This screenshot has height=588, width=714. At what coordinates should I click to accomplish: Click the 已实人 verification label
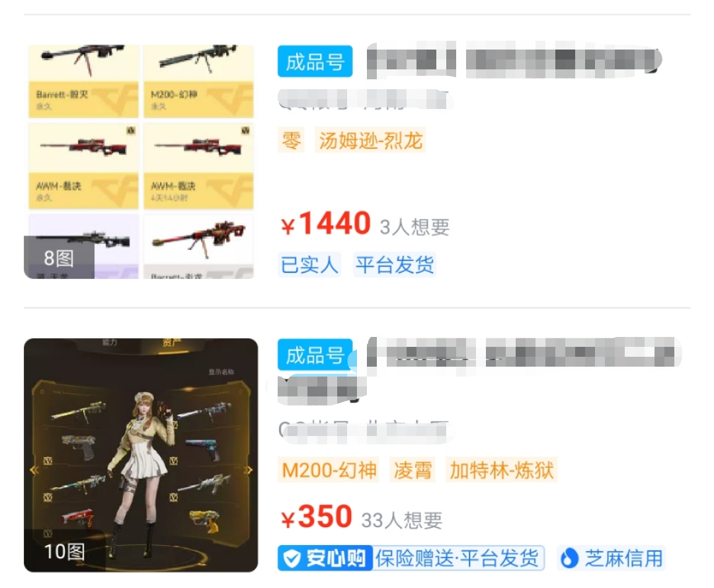coord(309,264)
